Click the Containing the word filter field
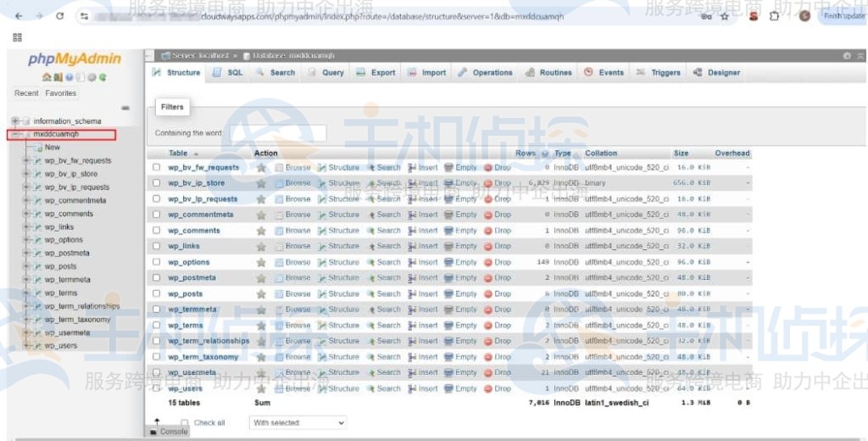Image resolution: width=868 pixels, height=441 pixels. click(277, 133)
